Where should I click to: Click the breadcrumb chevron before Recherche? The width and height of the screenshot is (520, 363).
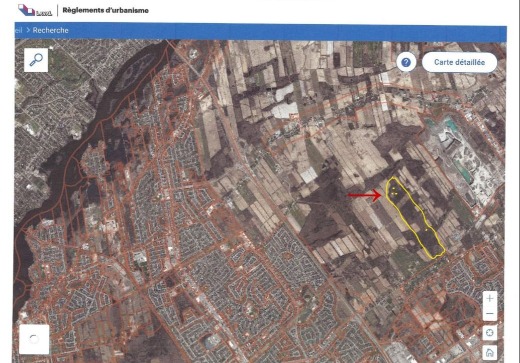point(28,30)
